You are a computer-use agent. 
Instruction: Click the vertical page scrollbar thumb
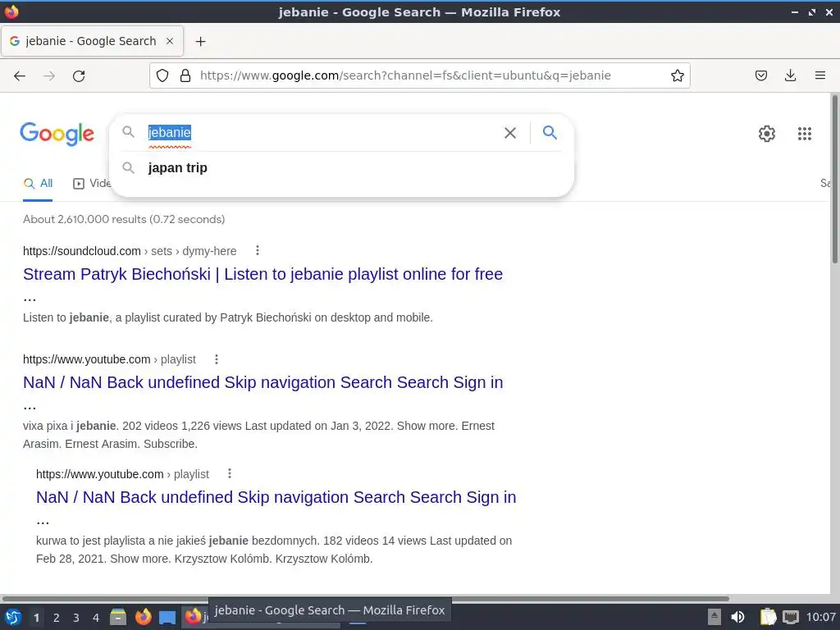pyautogui.click(x=834, y=178)
